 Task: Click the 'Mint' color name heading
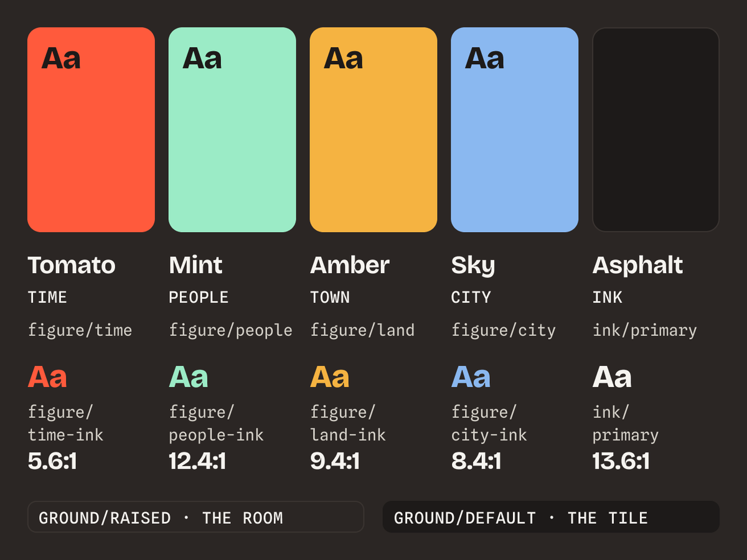195,265
